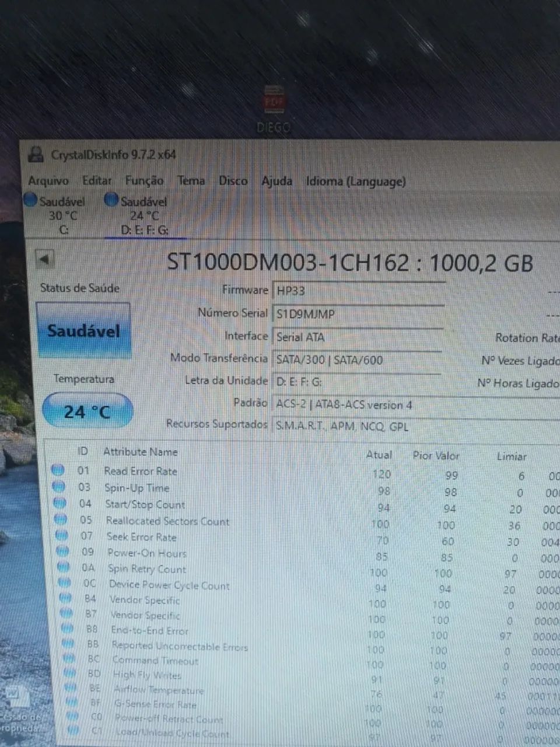Click the status icon for Power-On Hours

pyautogui.click(x=63, y=551)
